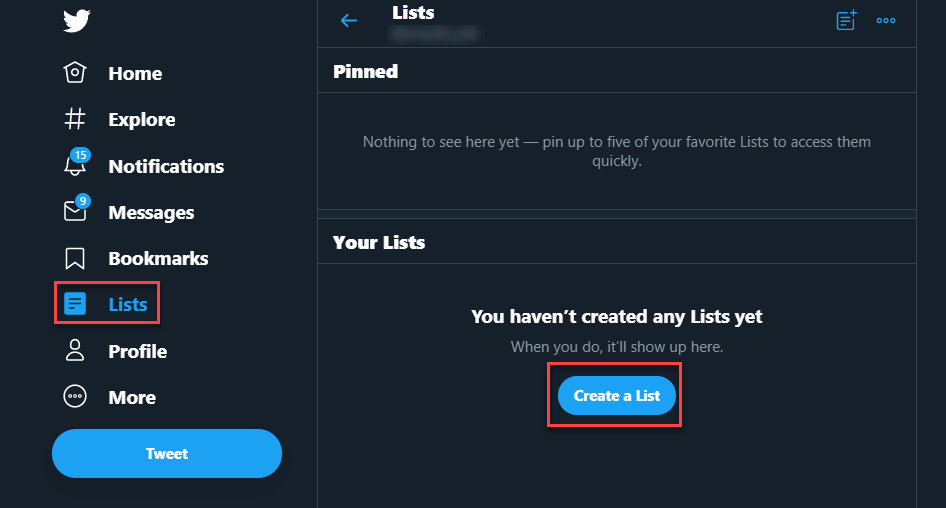Open the More menu label

pyautogui.click(x=132, y=397)
